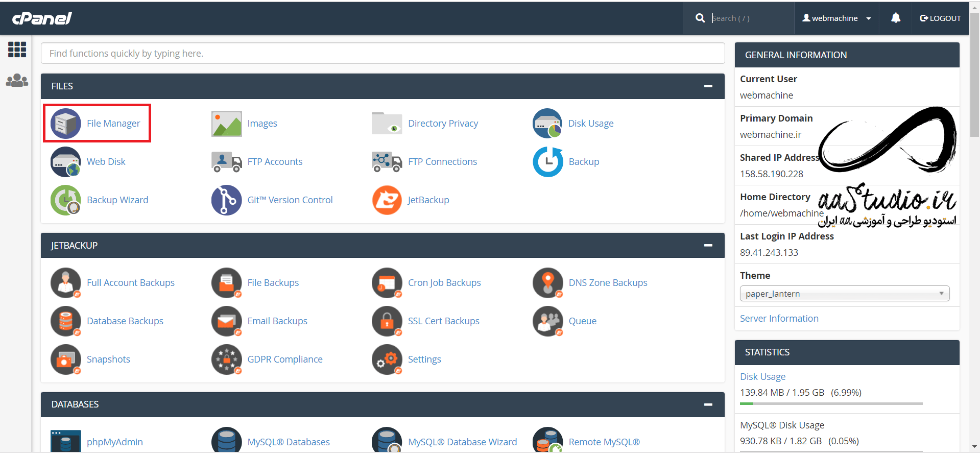Image resolution: width=980 pixels, height=456 pixels.
Task: Open the SSL Cert Backups lock icon
Action: [387, 321]
